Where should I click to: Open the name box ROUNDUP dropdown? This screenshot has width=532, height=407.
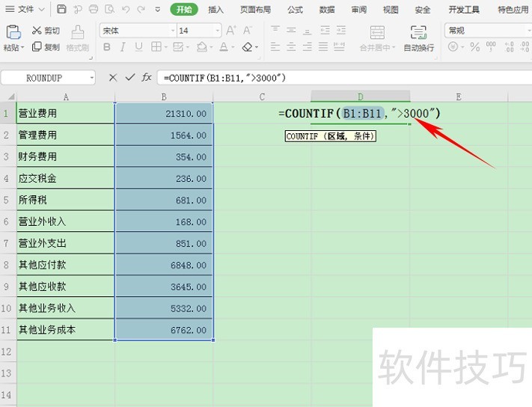[x=91, y=79]
